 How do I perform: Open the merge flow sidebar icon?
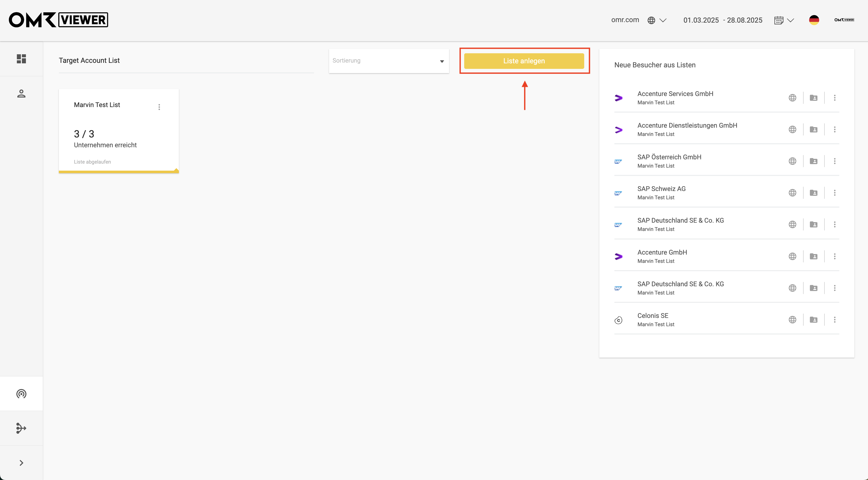[x=21, y=428]
